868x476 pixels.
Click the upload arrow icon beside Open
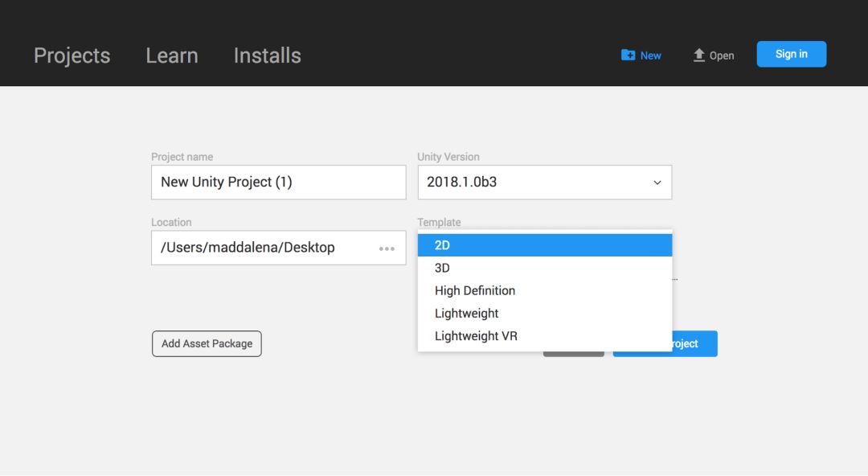click(699, 55)
